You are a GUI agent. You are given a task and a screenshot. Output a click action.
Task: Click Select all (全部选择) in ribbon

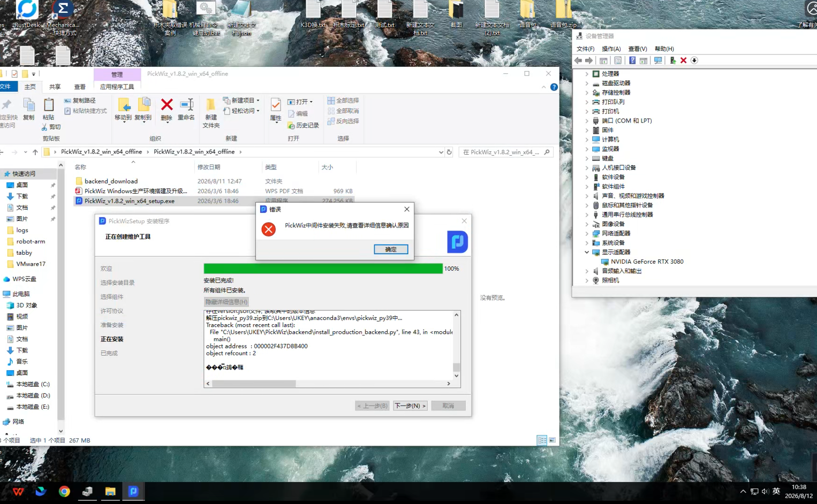[x=343, y=101]
